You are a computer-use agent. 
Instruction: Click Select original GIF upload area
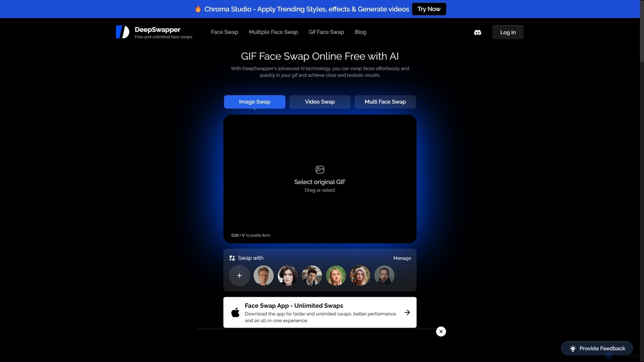click(x=320, y=179)
